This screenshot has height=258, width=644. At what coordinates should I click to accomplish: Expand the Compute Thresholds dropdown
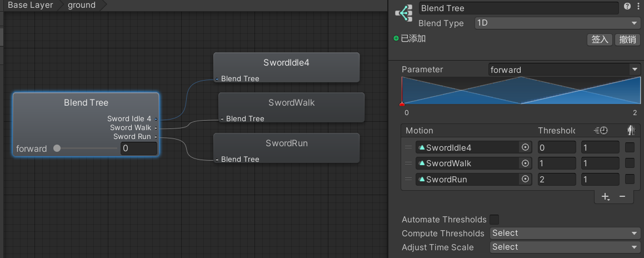tap(565, 234)
